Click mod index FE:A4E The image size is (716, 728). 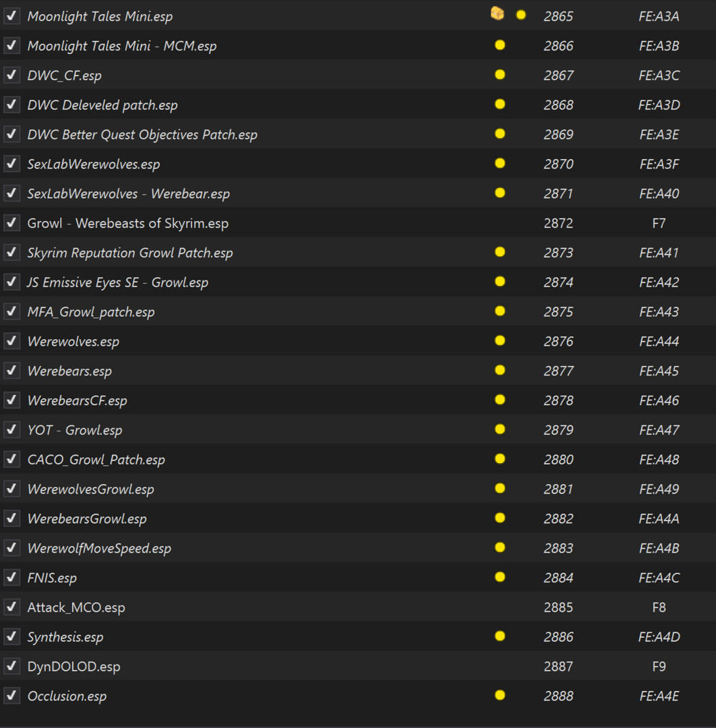click(659, 696)
